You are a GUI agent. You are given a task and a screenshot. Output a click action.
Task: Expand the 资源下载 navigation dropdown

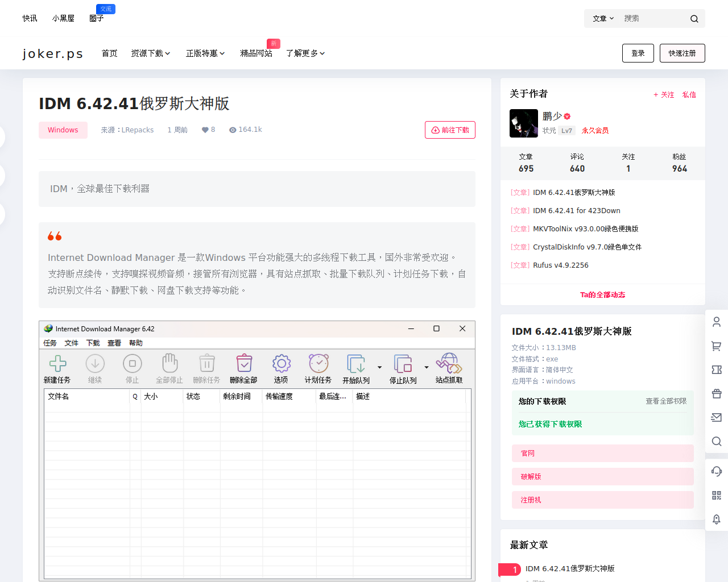click(151, 53)
